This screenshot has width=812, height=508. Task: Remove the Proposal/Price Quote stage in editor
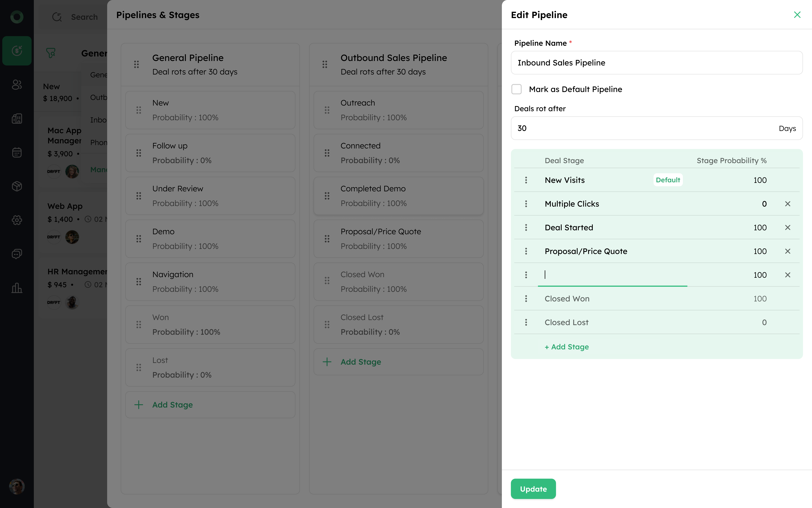pyautogui.click(x=788, y=251)
